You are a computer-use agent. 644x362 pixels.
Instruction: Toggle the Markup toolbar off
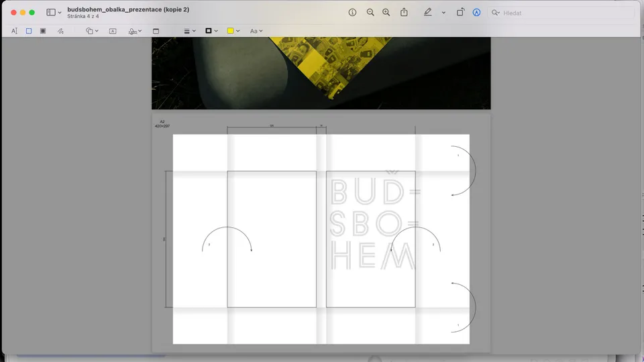tap(476, 13)
